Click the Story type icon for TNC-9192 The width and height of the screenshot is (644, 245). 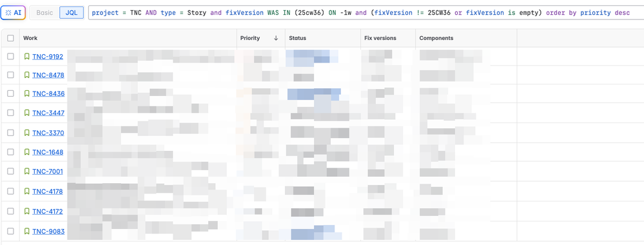point(26,56)
